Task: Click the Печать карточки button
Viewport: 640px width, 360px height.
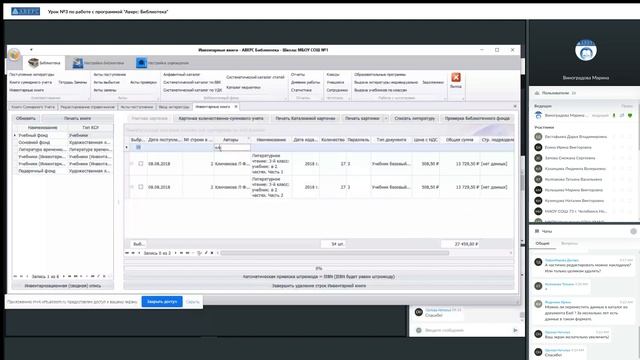Action: click(362, 118)
